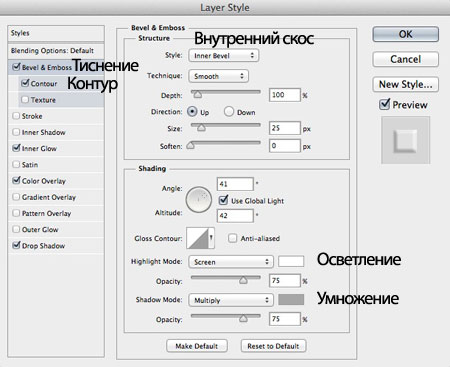
Task: Open the Technique dropdown showing Smooth
Action: 218,76
